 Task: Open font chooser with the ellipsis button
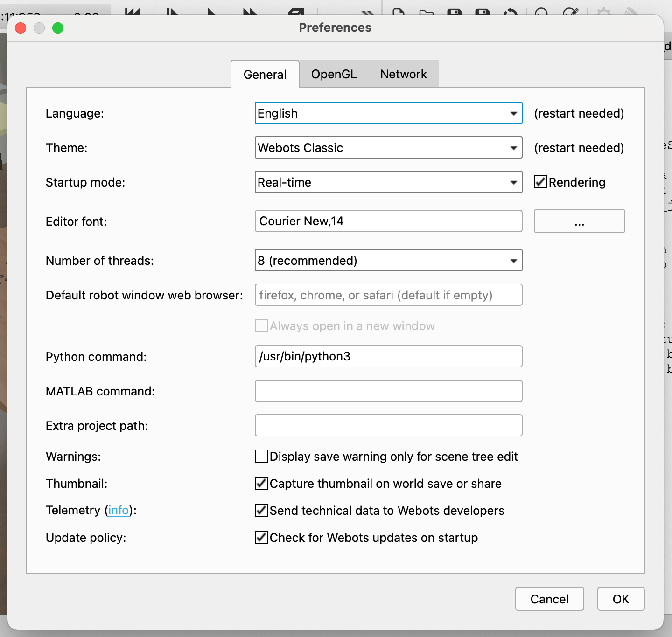pos(579,221)
